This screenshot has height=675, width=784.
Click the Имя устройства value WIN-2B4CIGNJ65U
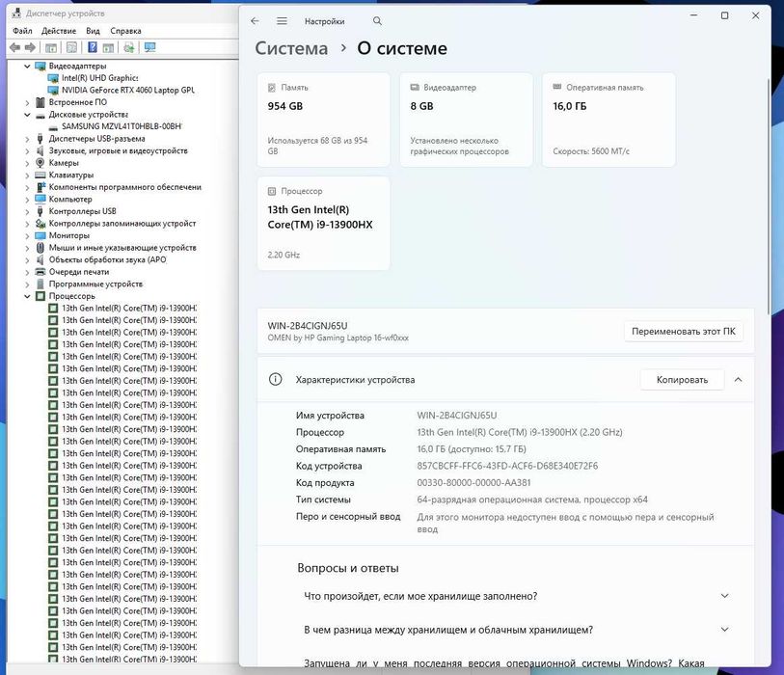pyautogui.click(x=457, y=416)
